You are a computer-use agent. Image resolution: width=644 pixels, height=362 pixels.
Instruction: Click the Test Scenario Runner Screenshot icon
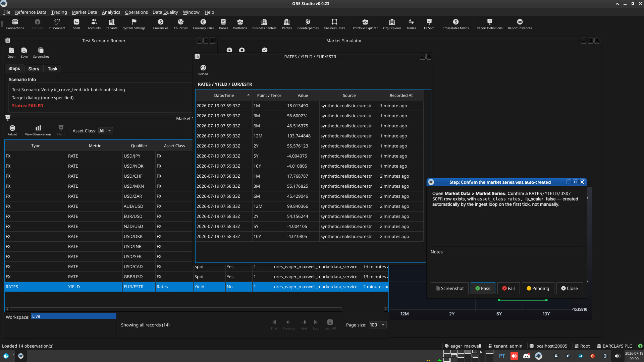(x=41, y=53)
